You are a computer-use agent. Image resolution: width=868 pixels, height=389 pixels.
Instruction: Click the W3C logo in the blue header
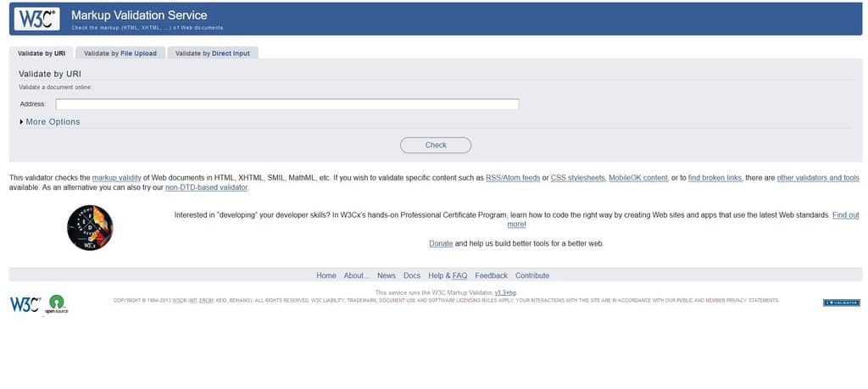tap(36, 19)
